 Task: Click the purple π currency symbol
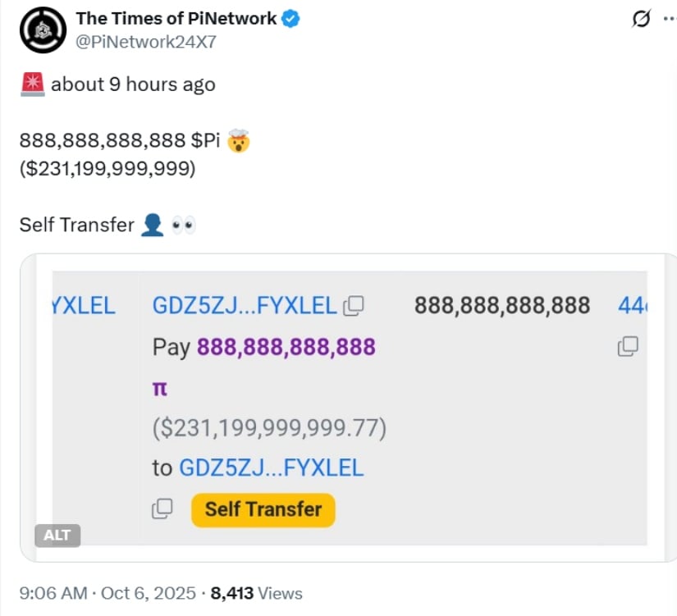click(x=160, y=387)
